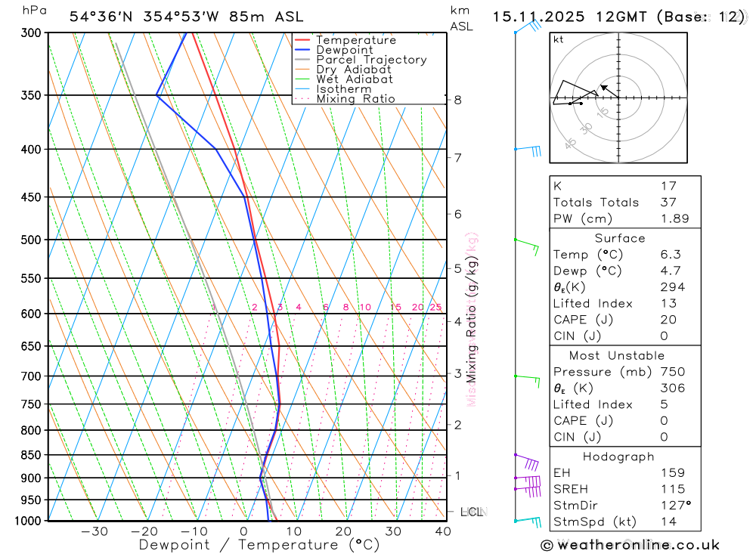Click the 500 hPa pressure axis label
The height and width of the screenshot is (554, 756).
click(31, 240)
